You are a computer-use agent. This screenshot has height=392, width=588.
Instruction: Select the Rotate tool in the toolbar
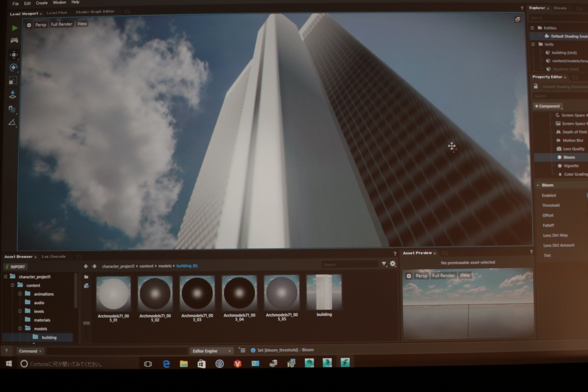[x=13, y=68]
